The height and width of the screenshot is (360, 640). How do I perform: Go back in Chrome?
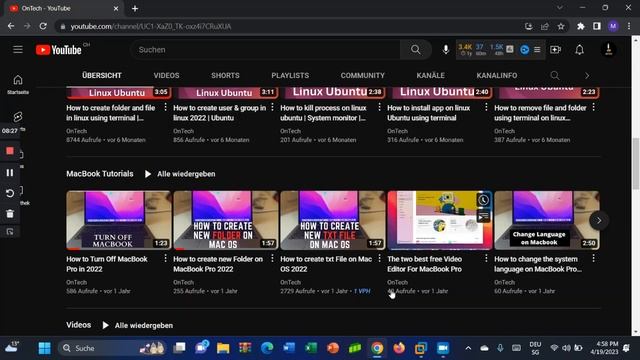(11, 27)
